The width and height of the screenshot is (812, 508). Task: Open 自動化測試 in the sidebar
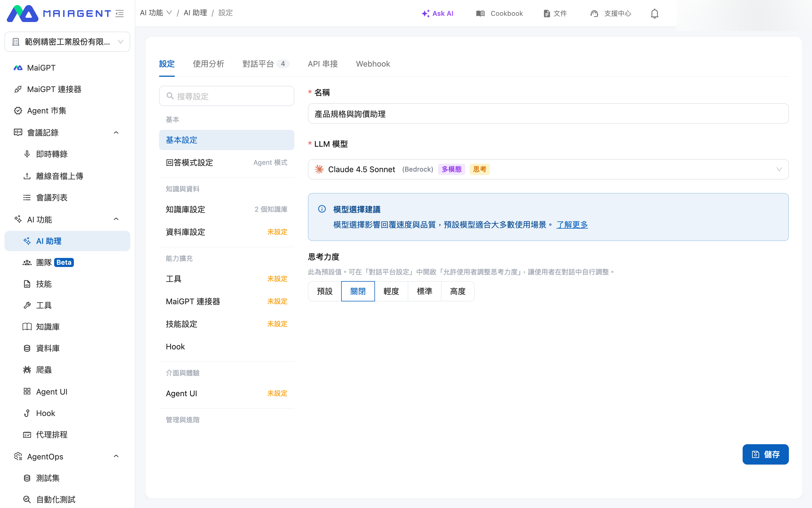(x=67, y=500)
